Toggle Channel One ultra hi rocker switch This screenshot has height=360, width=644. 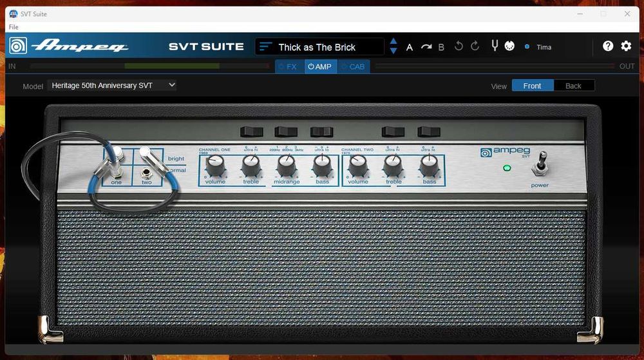(251, 132)
